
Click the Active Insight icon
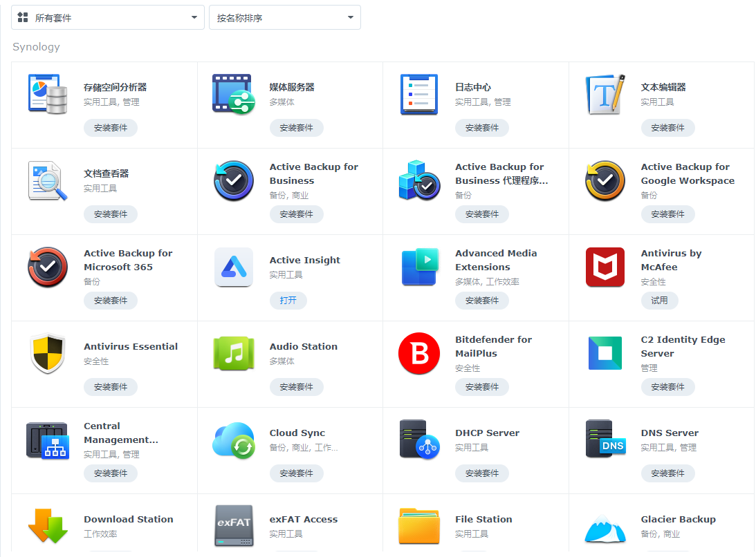coord(233,267)
